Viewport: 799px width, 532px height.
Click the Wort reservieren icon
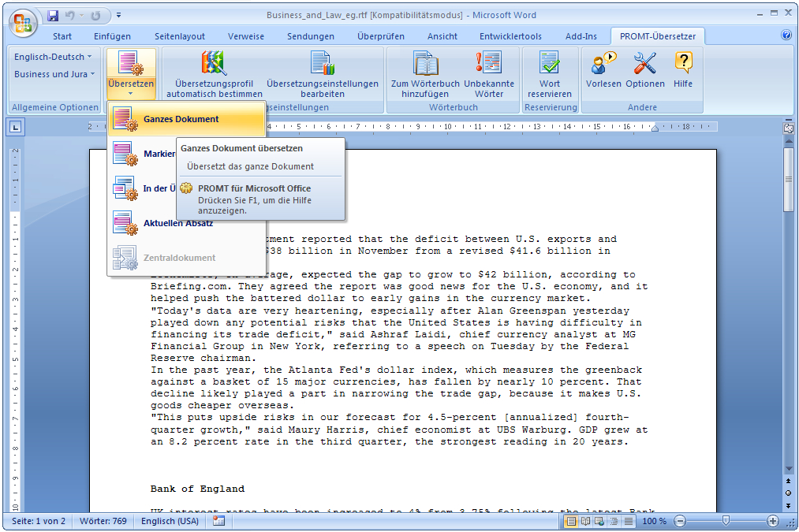[x=550, y=63]
